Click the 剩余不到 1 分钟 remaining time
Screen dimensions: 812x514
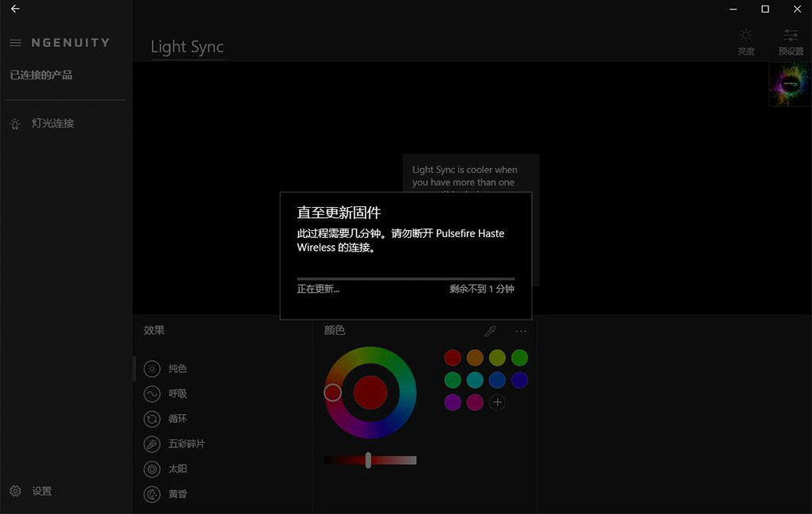tap(481, 289)
